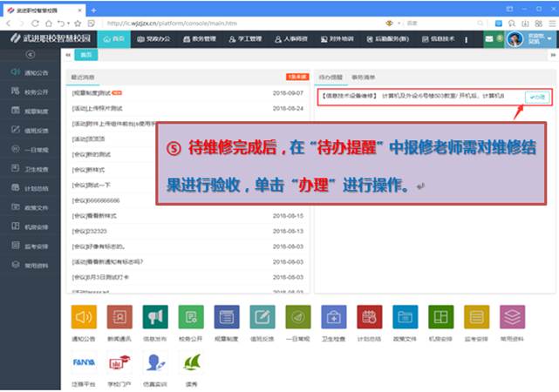This screenshot has height=392, width=559.
Task: Open the user profile dropdown arrow
Action: coord(549,38)
